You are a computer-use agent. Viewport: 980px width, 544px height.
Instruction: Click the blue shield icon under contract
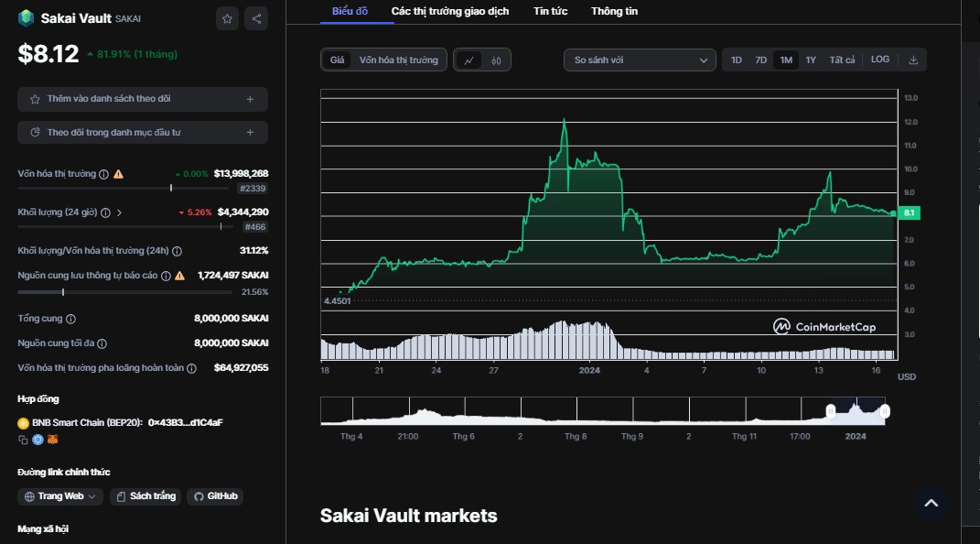click(38, 440)
